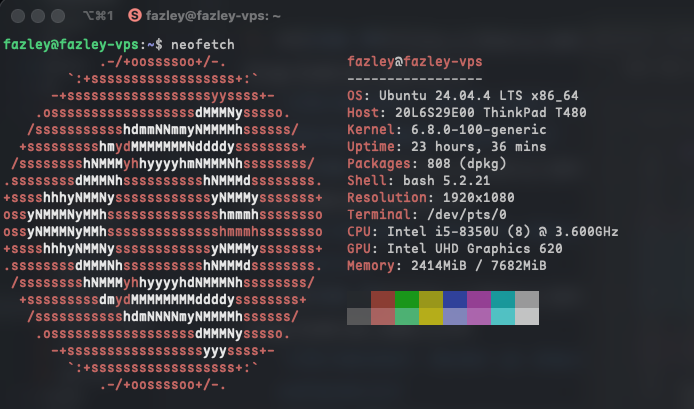Viewport: 694px width, 409px height.
Task: Click the minimize window button
Action: (x=38, y=16)
